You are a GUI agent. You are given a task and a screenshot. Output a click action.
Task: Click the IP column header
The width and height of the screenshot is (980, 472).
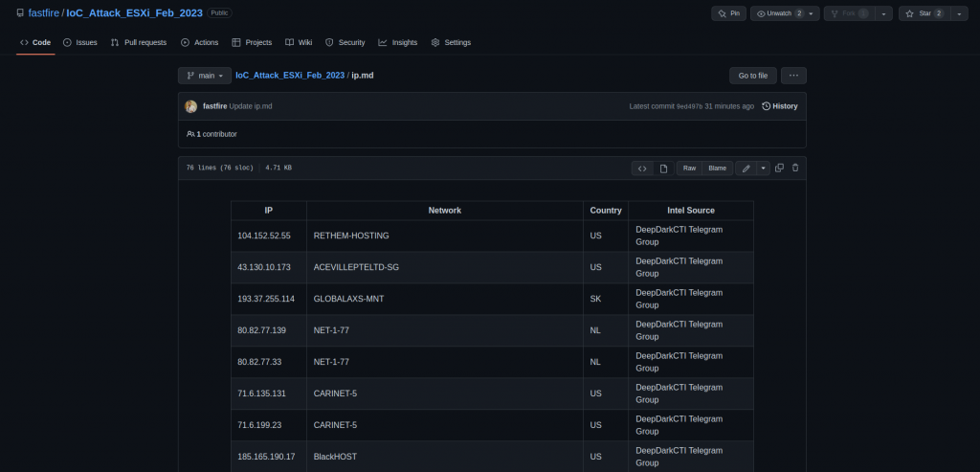pyautogui.click(x=269, y=211)
